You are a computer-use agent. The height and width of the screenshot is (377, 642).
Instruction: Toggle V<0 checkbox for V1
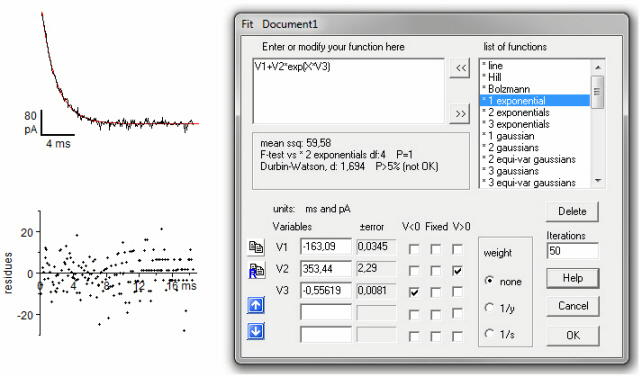tap(414, 249)
